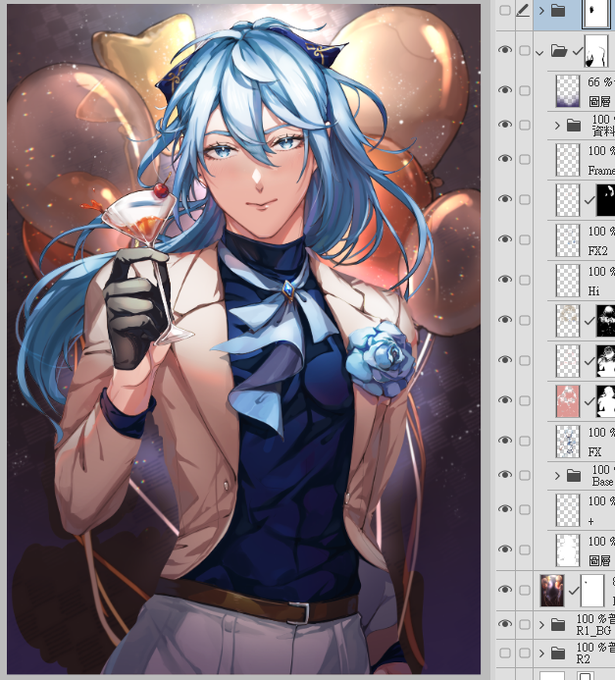The image size is (615, 680).
Task: Tick the second-column checkbox on the 資料 row
Action: coord(525,125)
